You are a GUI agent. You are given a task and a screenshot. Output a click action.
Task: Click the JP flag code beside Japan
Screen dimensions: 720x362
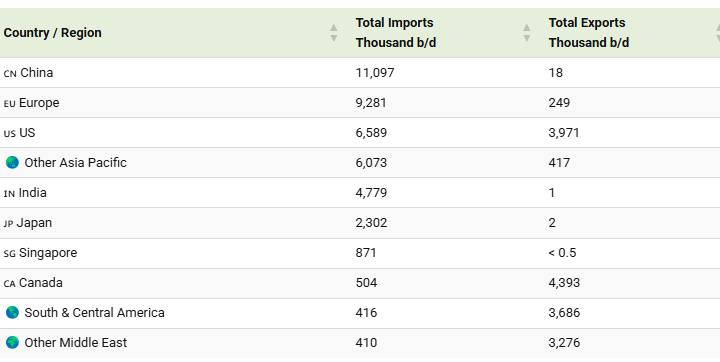[x=8, y=224]
